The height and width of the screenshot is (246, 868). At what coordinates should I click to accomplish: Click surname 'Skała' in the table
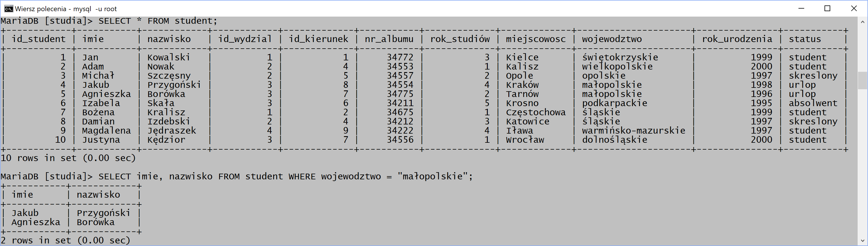161,103
